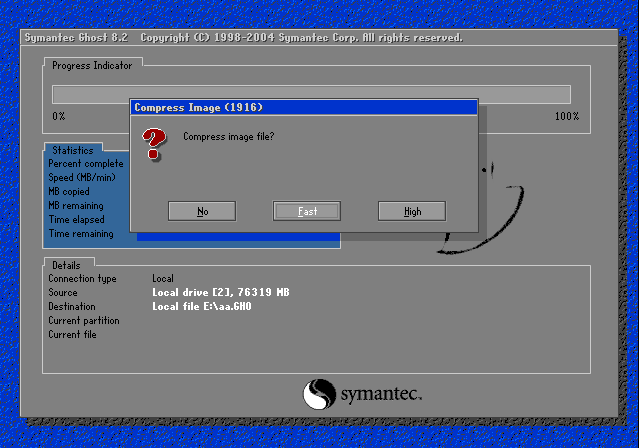Click the Time elapsed label
Viewport: 639px width, 448px height.
click(77, 219)
